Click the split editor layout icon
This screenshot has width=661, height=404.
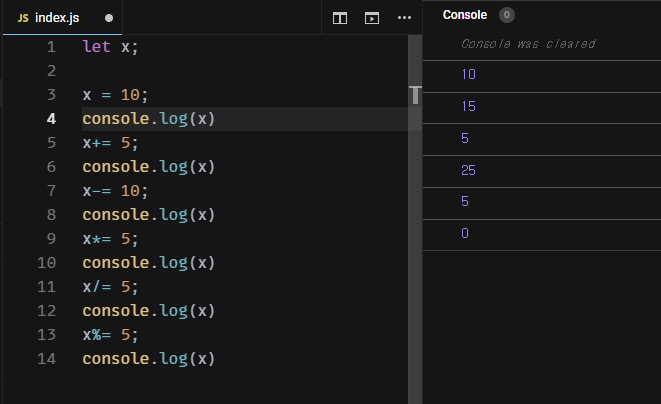[340, 18]
